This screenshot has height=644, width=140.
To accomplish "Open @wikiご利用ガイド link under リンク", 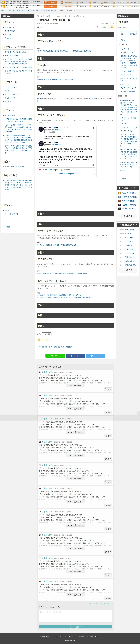I will (11, 214).
